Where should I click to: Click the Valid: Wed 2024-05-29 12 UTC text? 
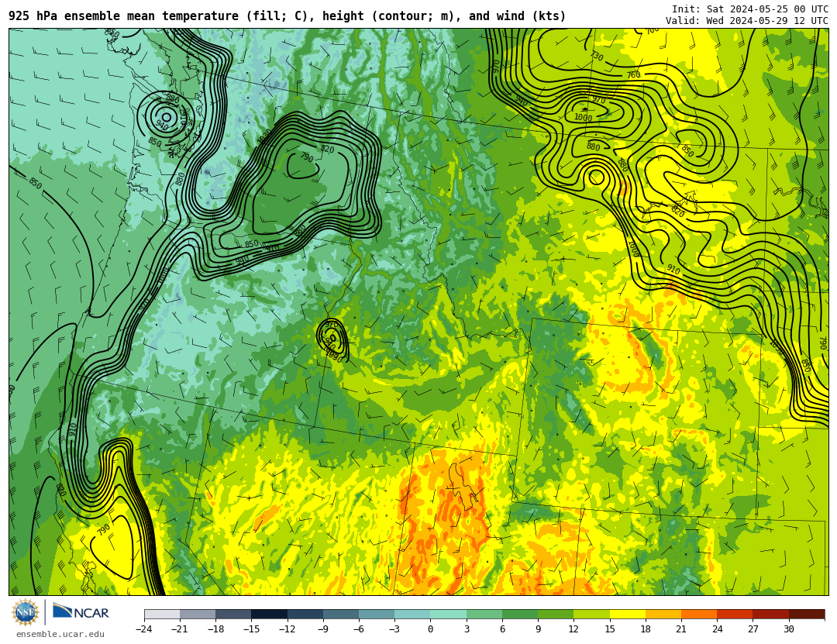click(x=747, y=21)
